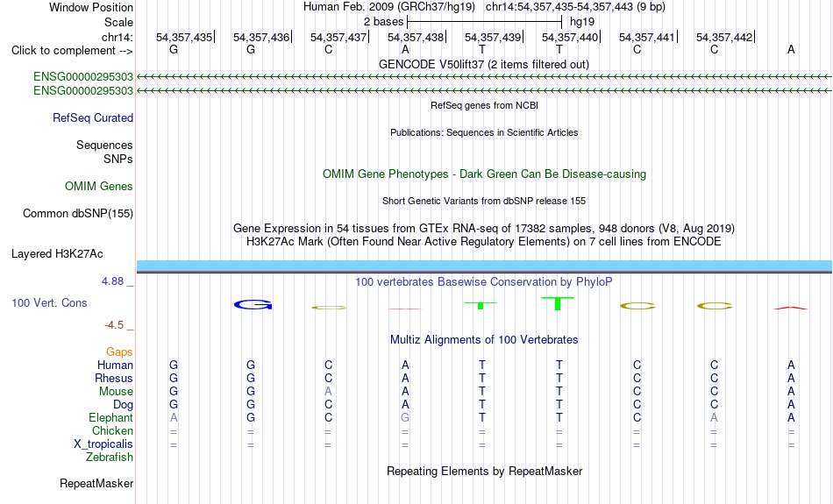
Task: Click the tallest green T in conservation track
Action: [558, 304]
